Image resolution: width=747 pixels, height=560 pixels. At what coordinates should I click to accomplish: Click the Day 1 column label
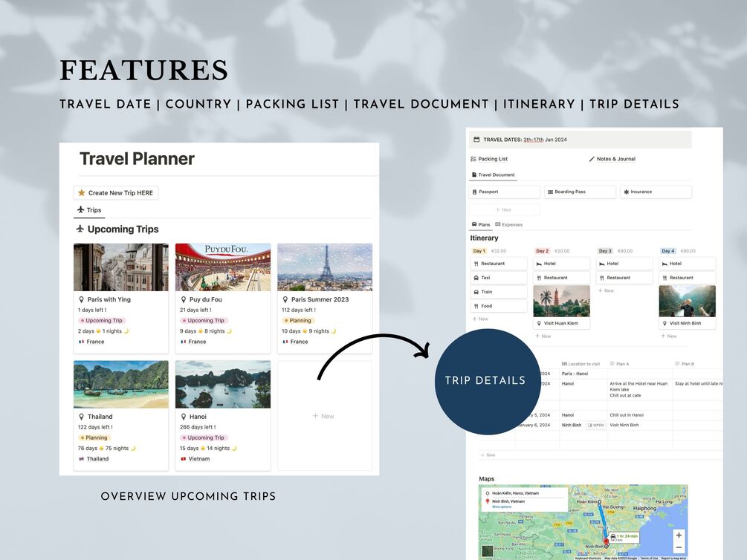(x=479, y=251)
